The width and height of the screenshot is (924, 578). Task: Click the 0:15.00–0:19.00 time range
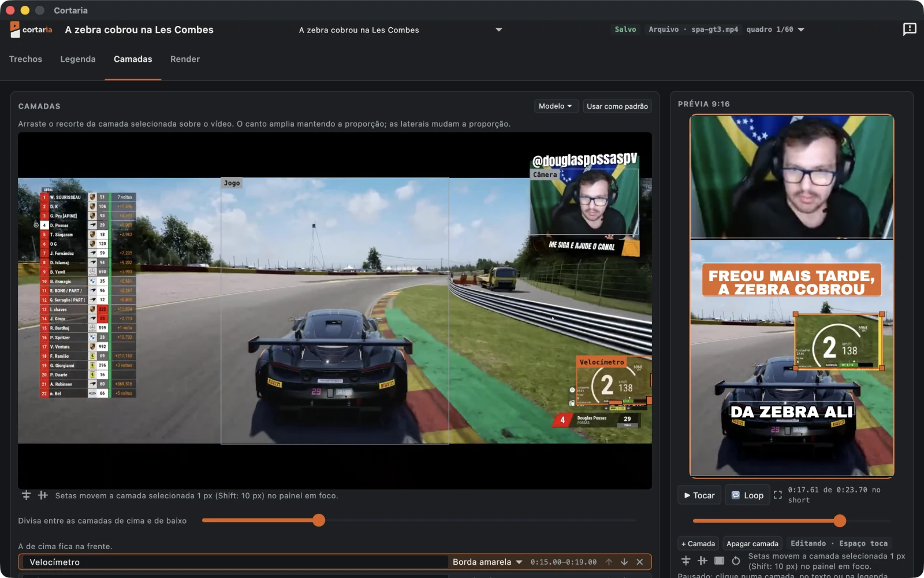[564, 562]
